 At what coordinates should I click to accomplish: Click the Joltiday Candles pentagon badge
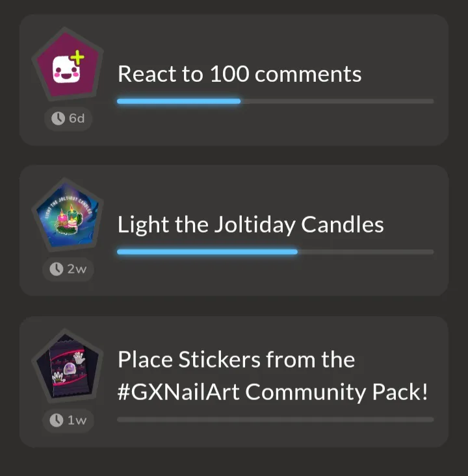coord(68,215)
